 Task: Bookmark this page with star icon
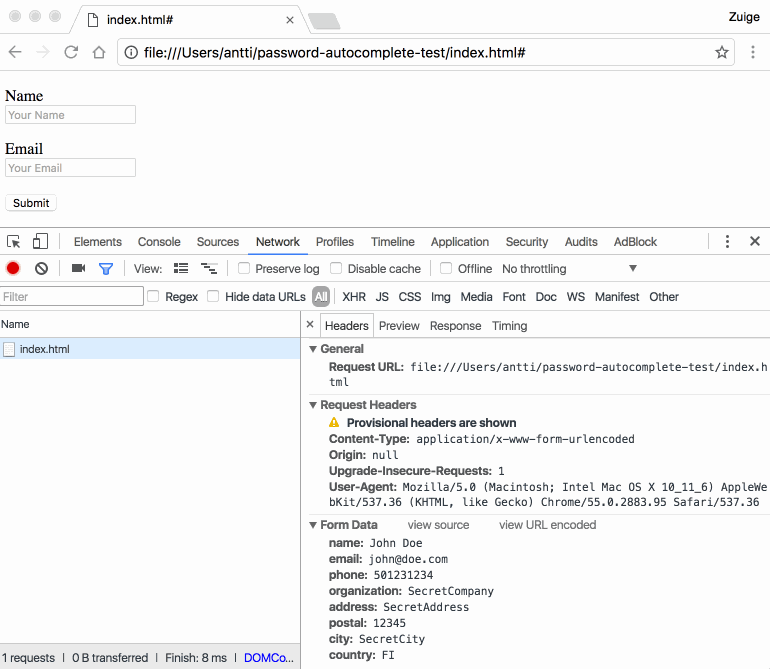point(721,52)
